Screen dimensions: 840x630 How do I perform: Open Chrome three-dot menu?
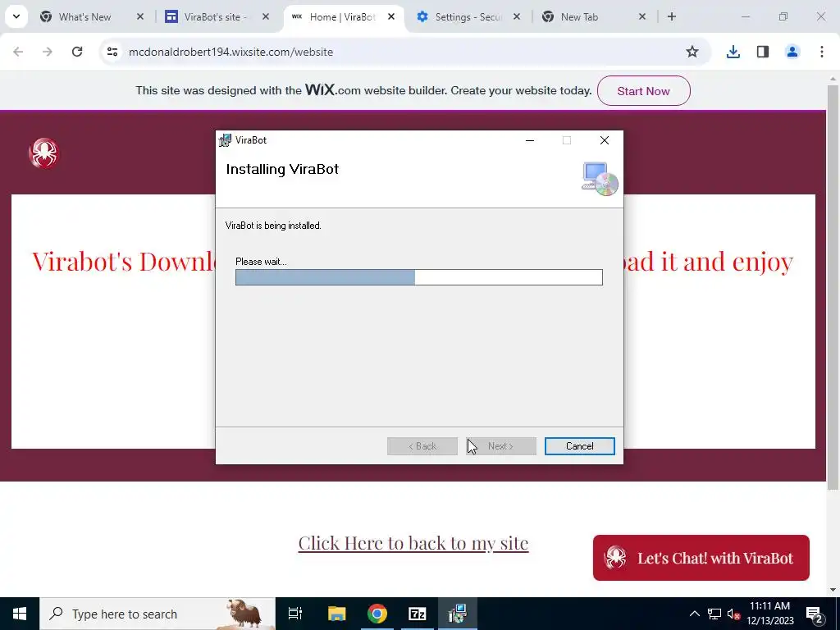click(x=822, y=52)
